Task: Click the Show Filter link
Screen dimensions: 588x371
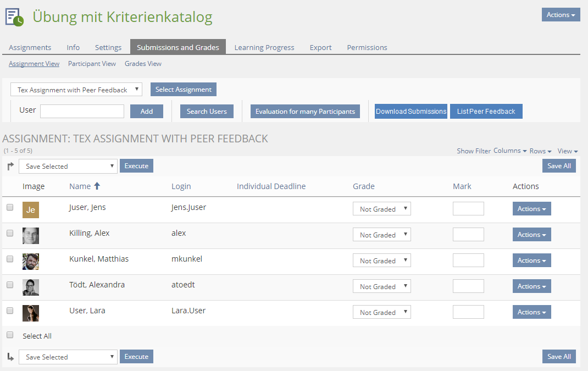Action: pos(473,151)
